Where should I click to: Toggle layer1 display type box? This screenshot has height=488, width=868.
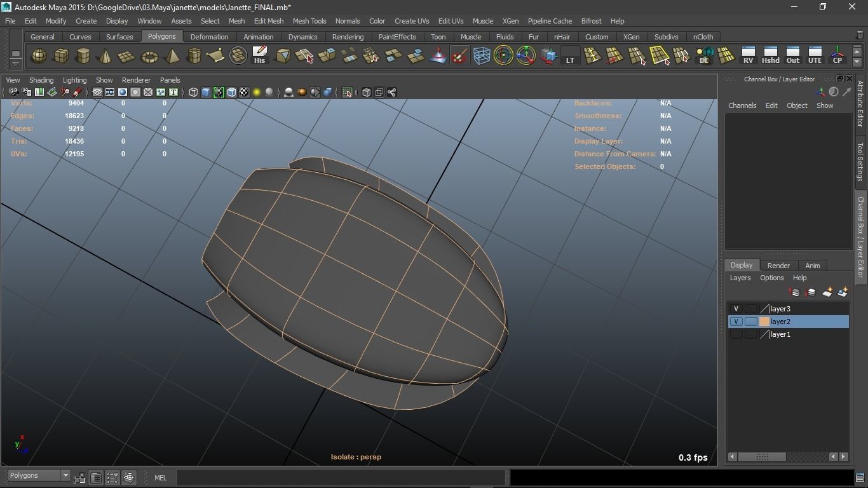[x=750, y=334]
